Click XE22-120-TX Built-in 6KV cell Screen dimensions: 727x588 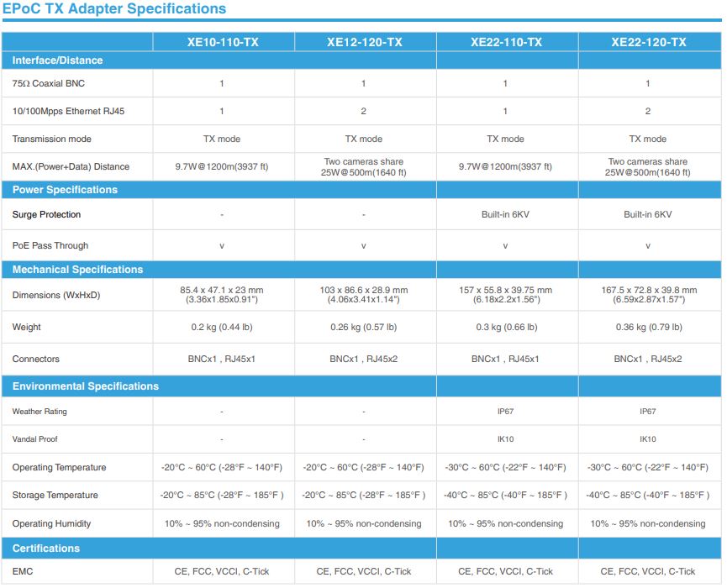tap(648, 214)
